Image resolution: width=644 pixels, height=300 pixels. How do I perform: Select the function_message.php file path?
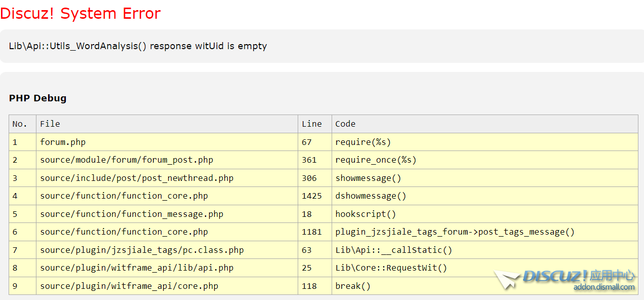[132, 214]
